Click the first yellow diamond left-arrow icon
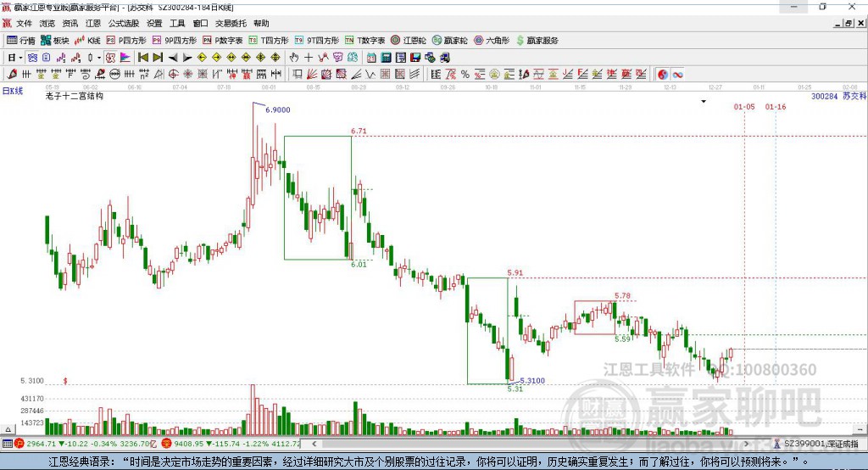The width and height of the screenshot is (868, 470). pyautogui.click(x=202, y=58)
